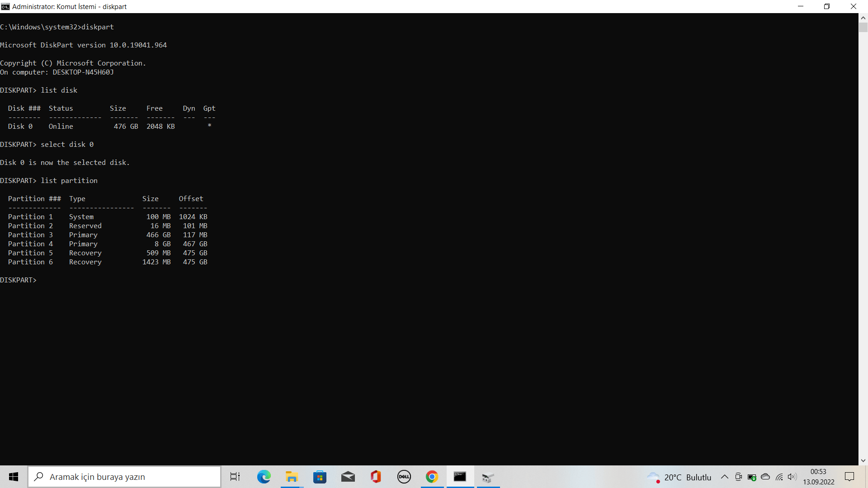Launch the Dell app icon

[404, 477]
